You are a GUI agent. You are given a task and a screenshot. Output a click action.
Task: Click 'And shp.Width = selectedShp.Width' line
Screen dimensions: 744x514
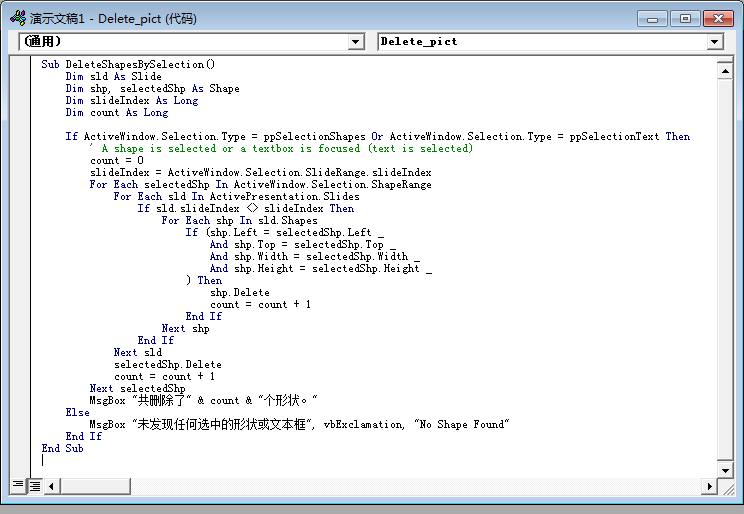[315, 257]
